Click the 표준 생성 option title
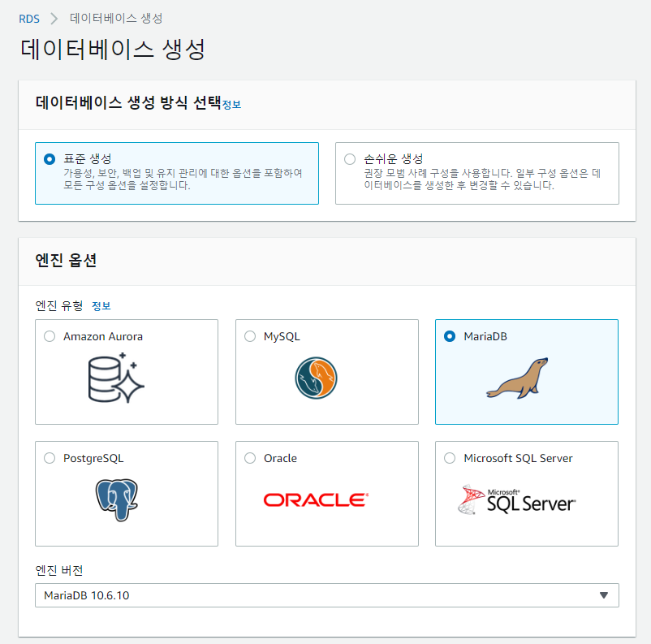Image resolution: width=651 pixels, height=644 pixels. click(x=87, y=158)
